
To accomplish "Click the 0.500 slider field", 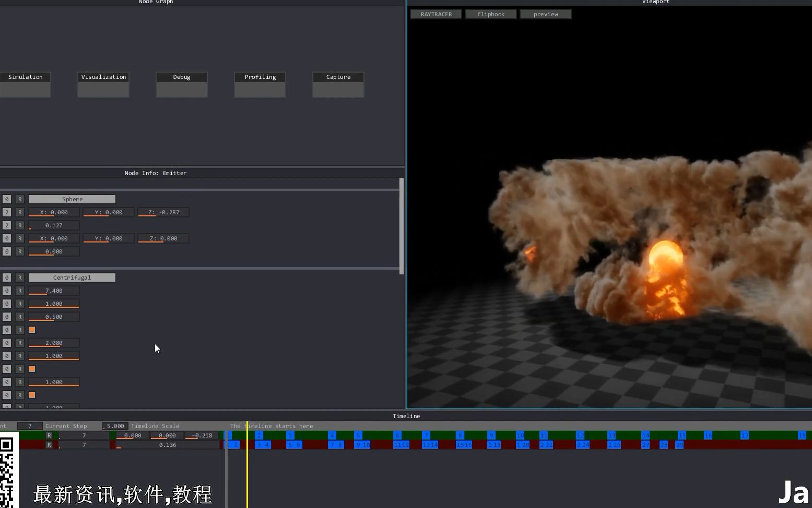I will pos(54,317).
